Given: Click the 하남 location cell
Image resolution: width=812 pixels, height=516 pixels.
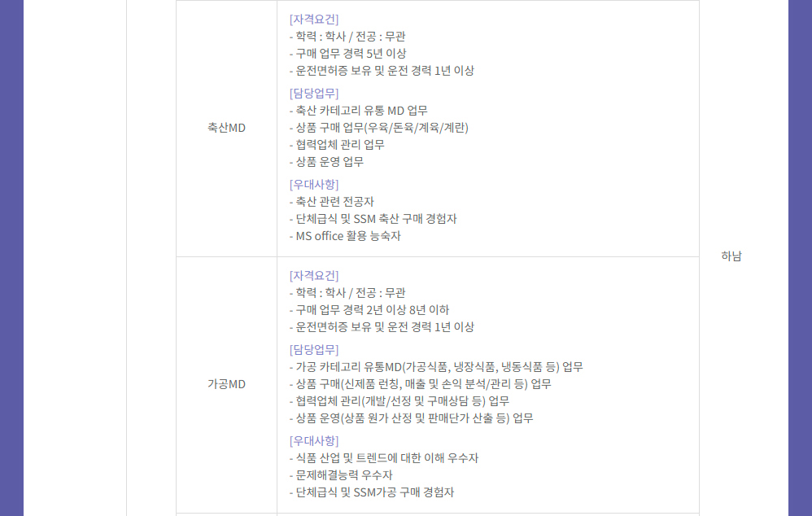Looking at the screenshot, I should click(731, 256).
